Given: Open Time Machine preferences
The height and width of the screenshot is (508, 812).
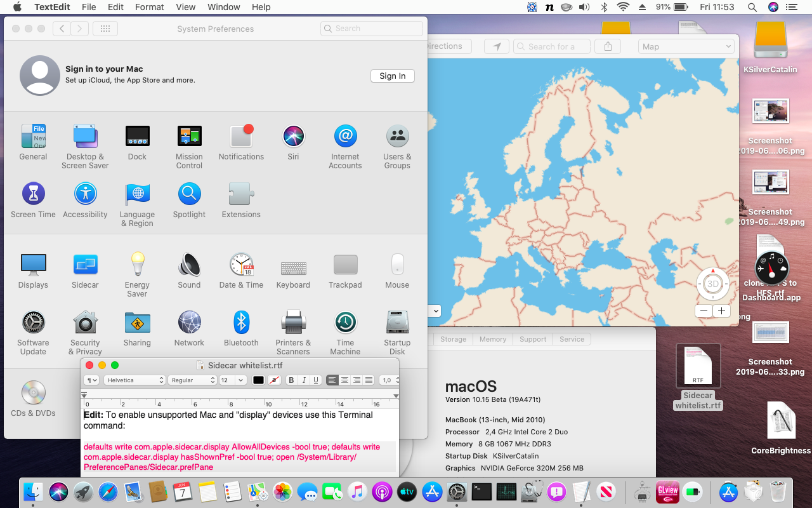Looking at the screenshot, I should pyautogui.click(x=345, y=333).
